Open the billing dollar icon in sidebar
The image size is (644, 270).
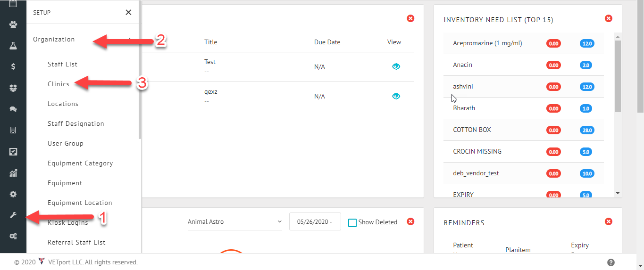coord(13,66)
